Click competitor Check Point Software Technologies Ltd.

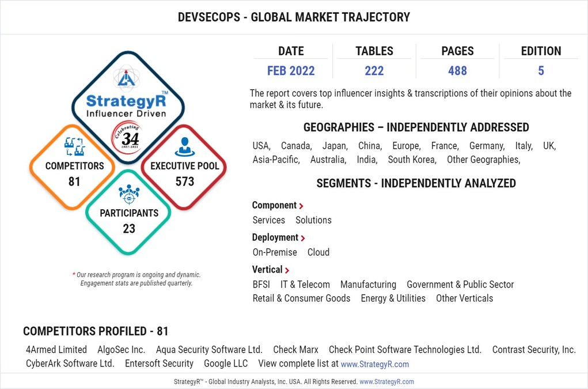(x=405, y=350)
